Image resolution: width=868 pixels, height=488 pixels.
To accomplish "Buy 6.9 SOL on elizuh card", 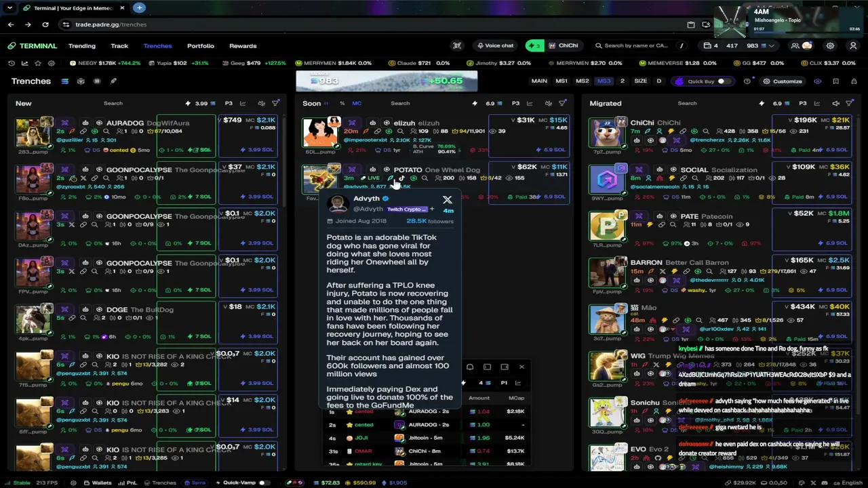I will click(x=551, y=150).
